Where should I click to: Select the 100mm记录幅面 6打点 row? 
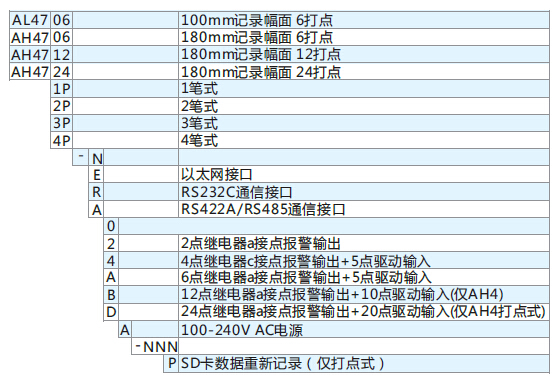tap(279, 20)
